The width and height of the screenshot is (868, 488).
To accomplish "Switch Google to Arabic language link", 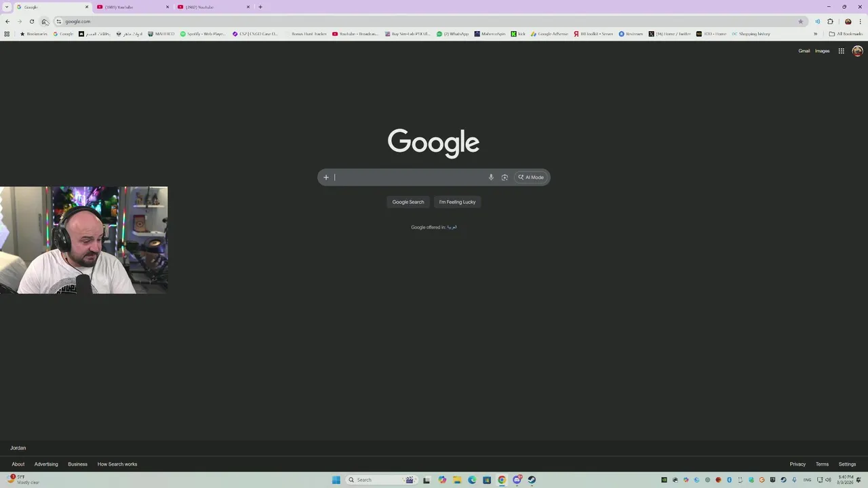I will coord(452,227).
